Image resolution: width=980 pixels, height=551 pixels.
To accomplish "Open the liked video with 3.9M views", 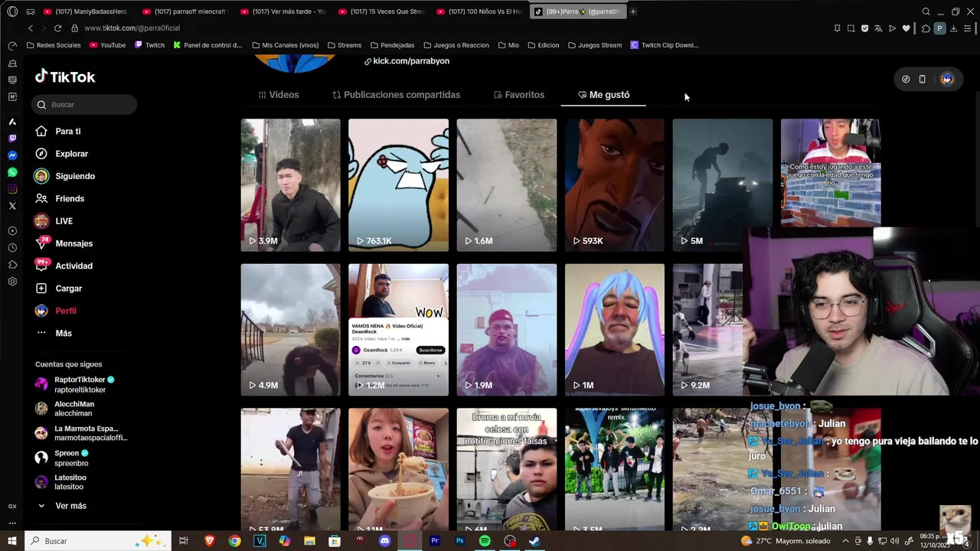I will tap(290, 184).
